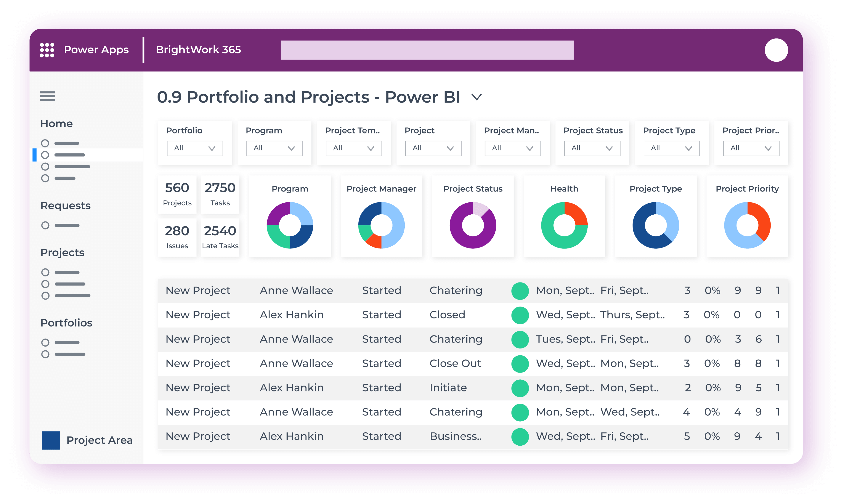
Task: Select the fourth item under Home
Action: click(x=58, y=178)
